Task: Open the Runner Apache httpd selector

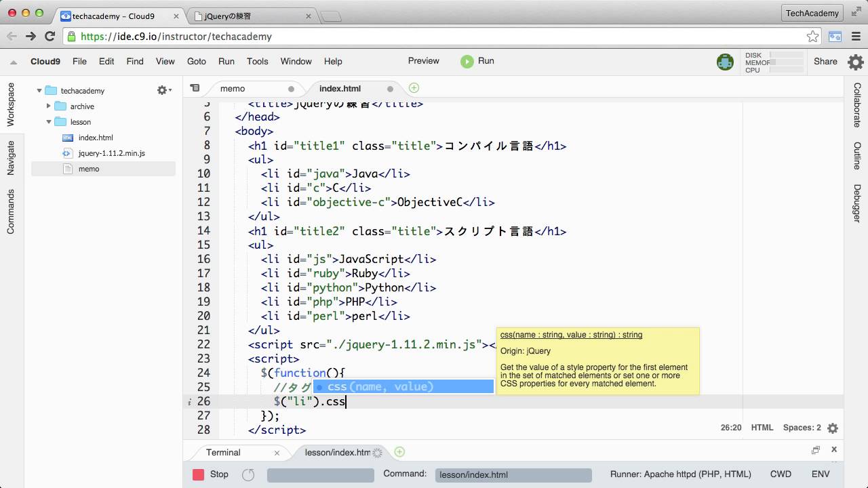Action: (x=681, y=474)
